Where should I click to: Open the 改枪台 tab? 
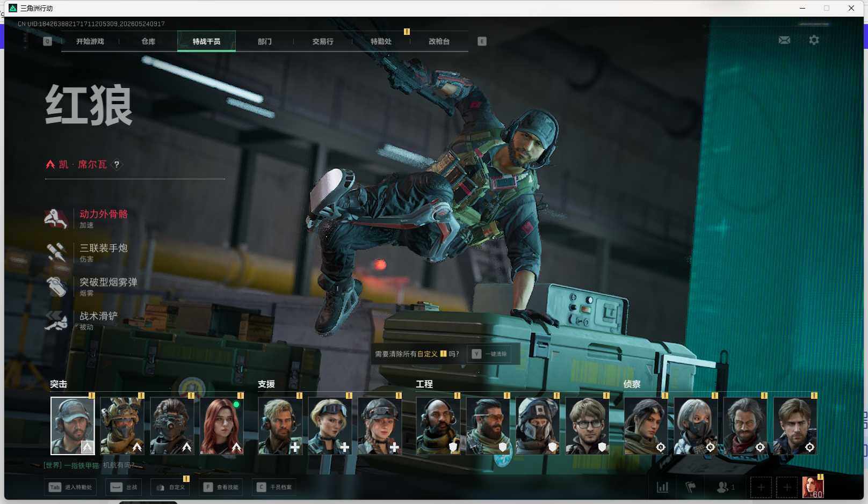[x=439, y=41]
